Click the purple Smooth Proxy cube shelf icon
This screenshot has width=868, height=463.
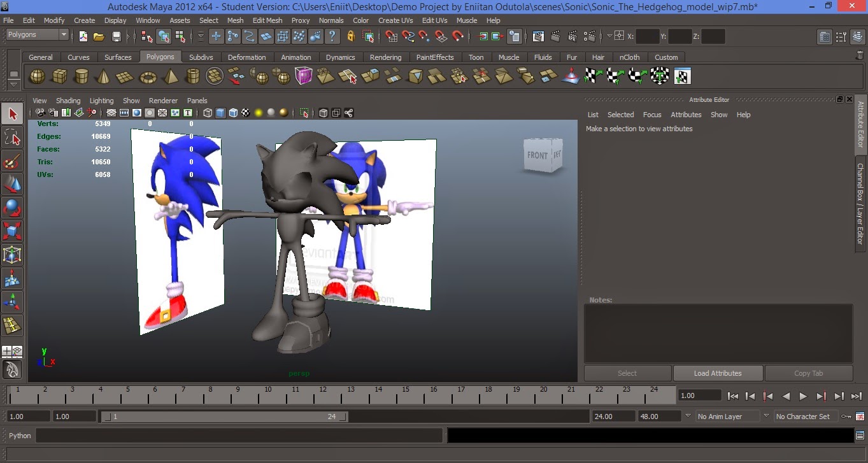pyautogui.click(x=304, y=77)
